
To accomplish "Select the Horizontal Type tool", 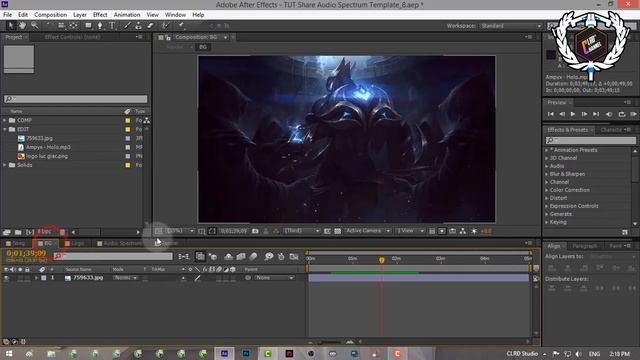I will coord(112,26).
